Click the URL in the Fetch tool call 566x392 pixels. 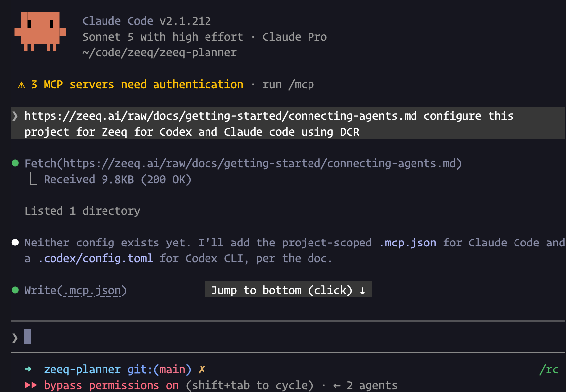259,163
